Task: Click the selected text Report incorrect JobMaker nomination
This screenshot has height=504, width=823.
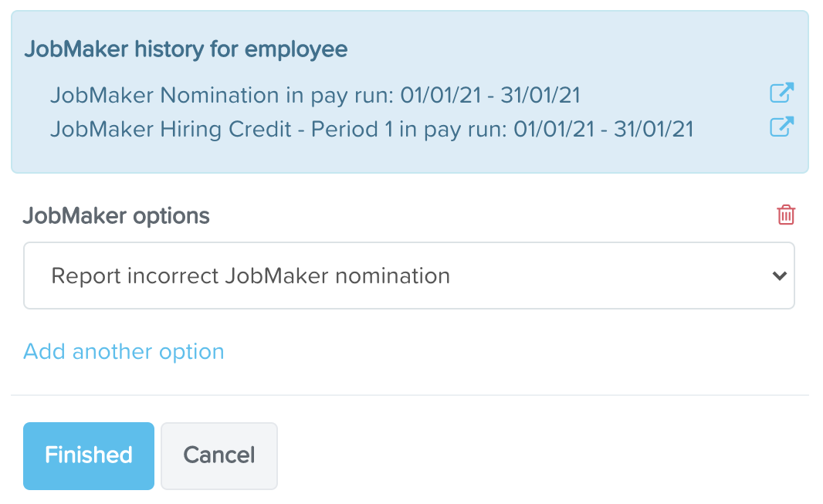Action: (x=251, y=276)
